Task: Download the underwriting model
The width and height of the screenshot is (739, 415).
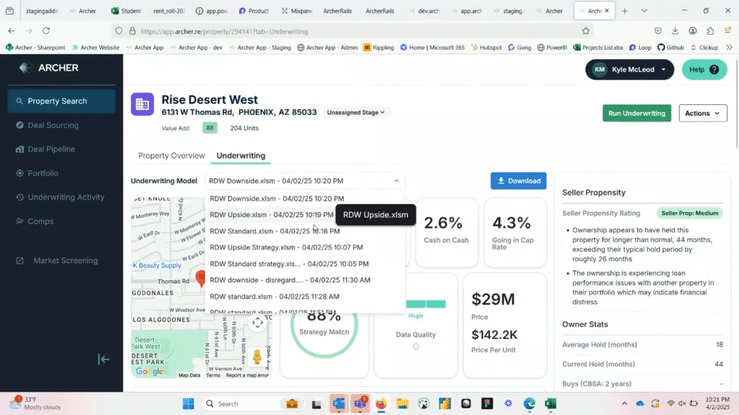Action: click(x=518, y=181)
